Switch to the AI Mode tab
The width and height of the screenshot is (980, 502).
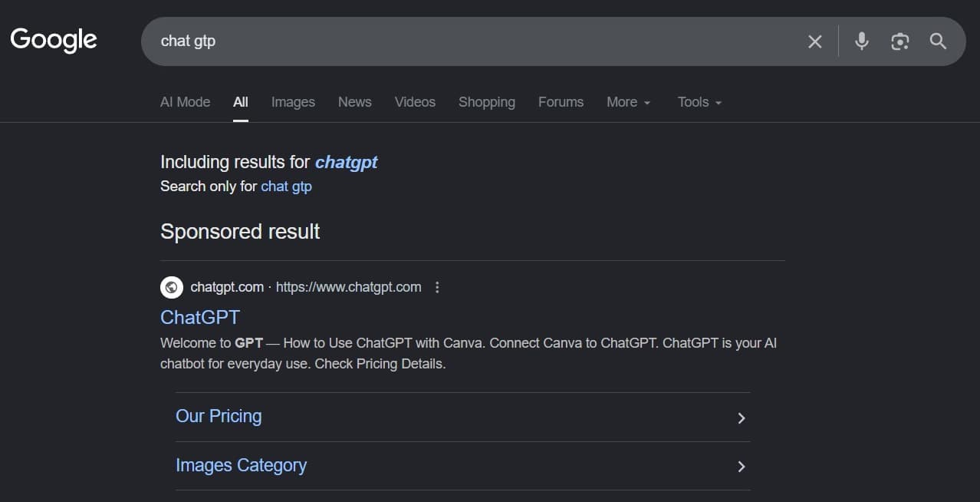click(x=185, y=102)
